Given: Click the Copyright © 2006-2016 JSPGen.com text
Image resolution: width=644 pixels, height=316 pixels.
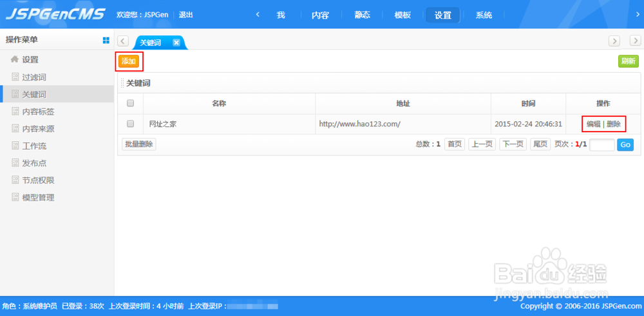Looking at the screenshot, I should pyautogui.click(x=581, y=306).
